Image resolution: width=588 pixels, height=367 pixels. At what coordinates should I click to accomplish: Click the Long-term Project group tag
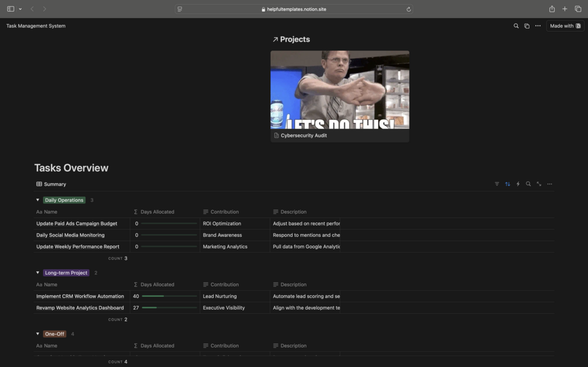tap(66, 273)
